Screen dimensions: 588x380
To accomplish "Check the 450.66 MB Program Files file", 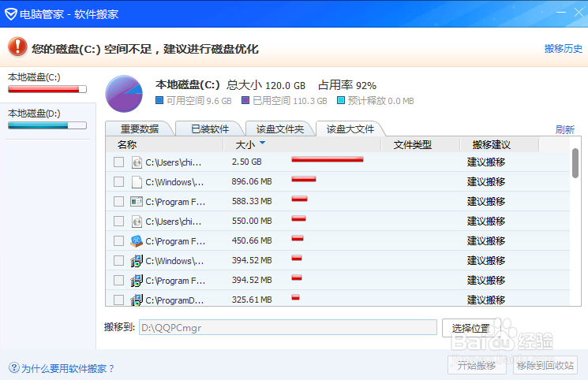I will pyautogui.click(x=119, y=240).
